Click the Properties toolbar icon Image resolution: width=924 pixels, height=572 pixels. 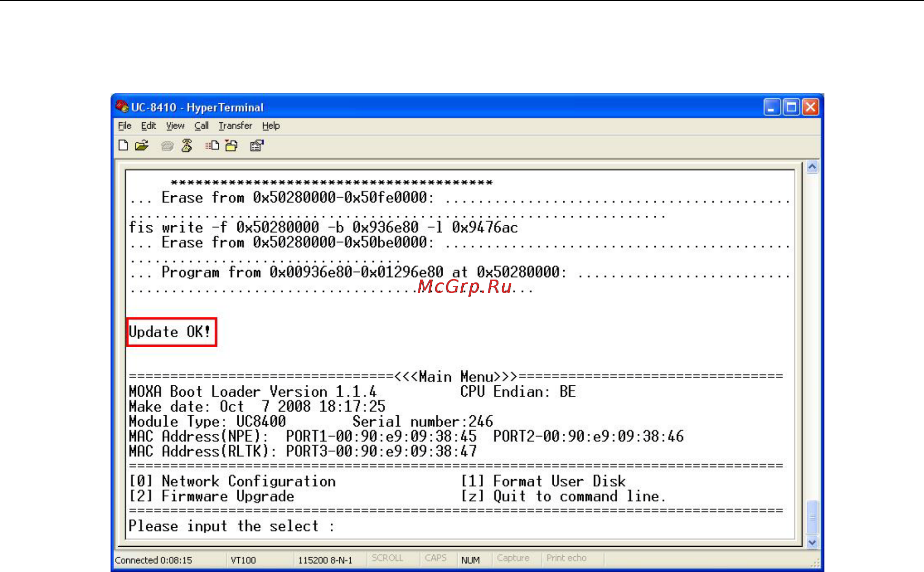click(x=257, y=145)
